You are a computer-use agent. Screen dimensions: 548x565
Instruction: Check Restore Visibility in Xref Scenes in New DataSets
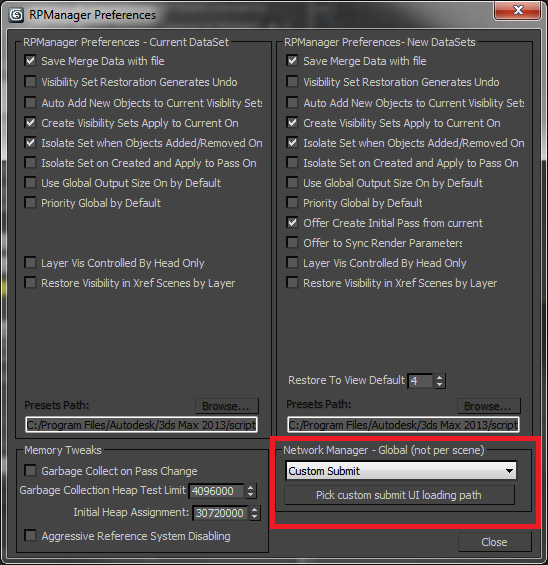[x=292, y=283]
